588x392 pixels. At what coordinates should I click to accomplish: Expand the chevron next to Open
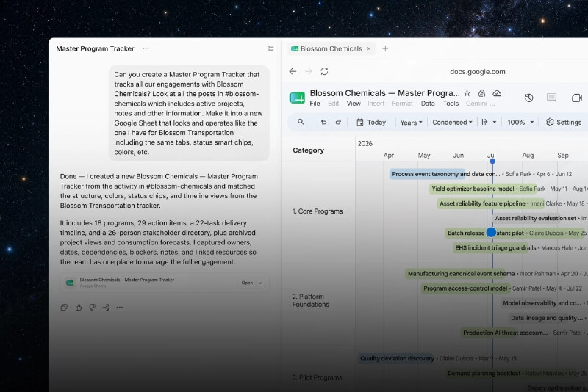(260, 283)
